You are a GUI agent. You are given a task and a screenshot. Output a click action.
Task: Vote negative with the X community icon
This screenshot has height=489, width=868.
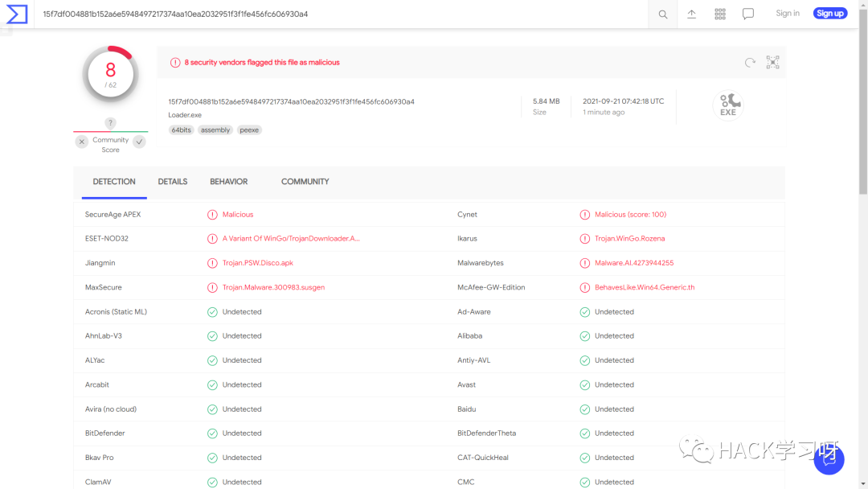tap(82, 142)
